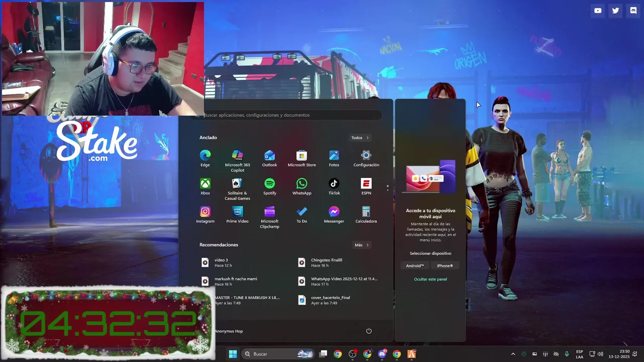Expand all apps with Todos button
This screenshot has height=362, width=644.
(360, 138)
